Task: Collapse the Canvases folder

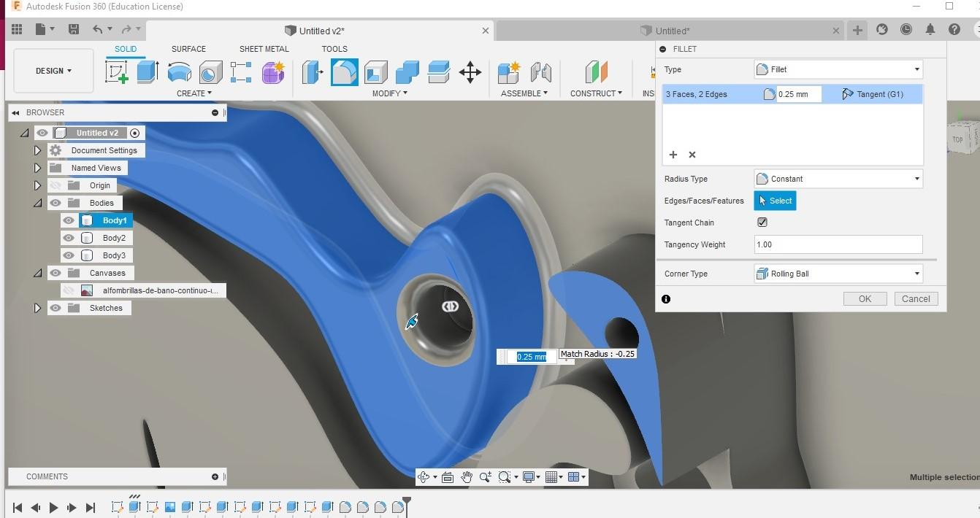Action: (37, 273)
